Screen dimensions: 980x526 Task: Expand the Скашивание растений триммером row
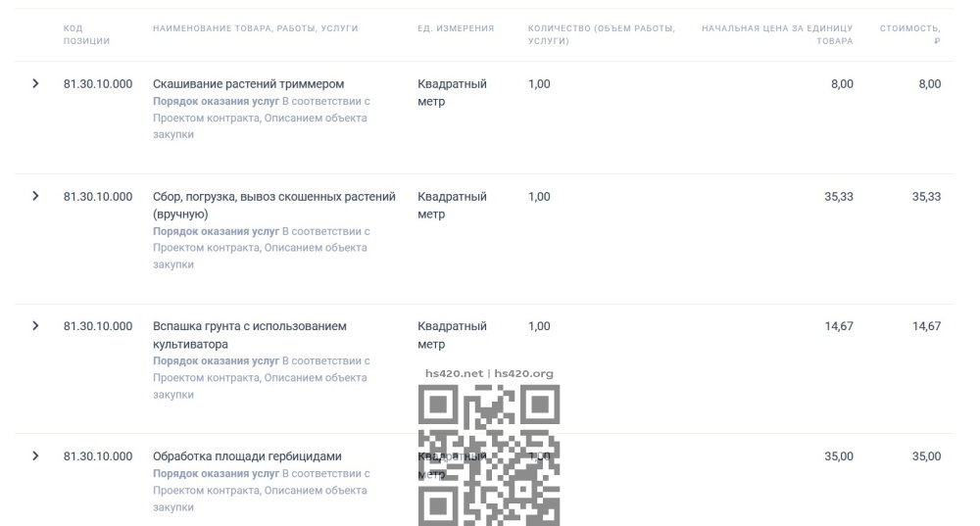coord(35,83)
